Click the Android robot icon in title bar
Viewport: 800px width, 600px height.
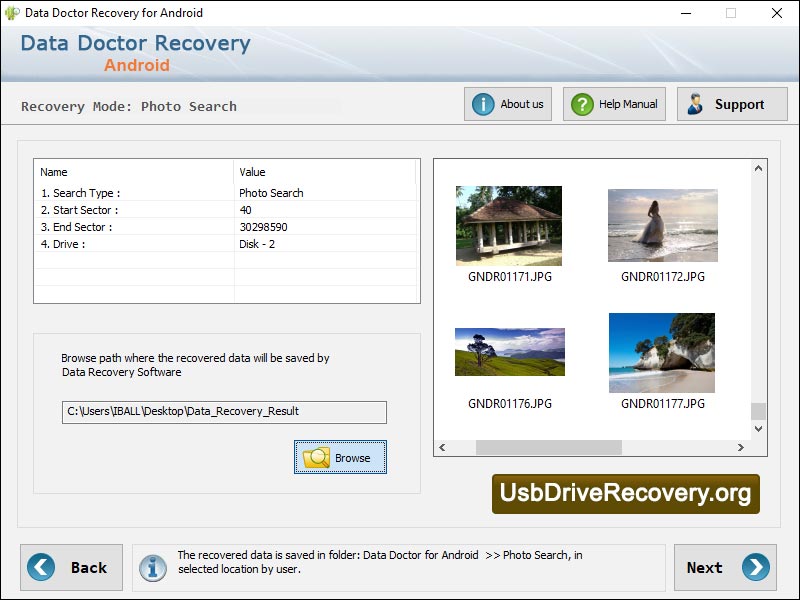[12, 13]
